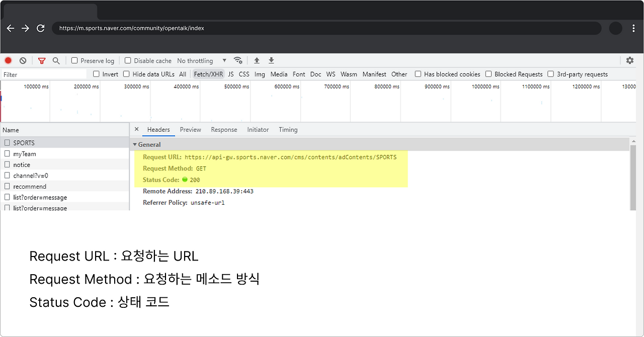The image size is (644, 337).
Task: Click the address bar URL
Action: coord(131,28)
